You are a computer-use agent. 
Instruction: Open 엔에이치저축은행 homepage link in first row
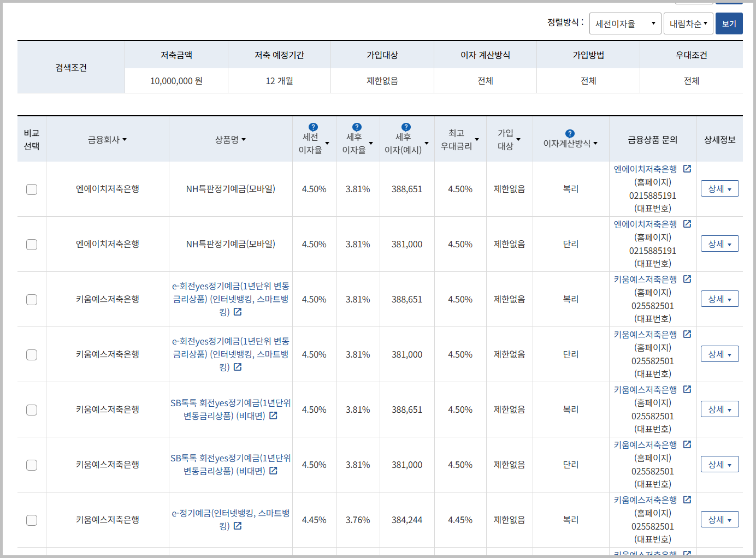645,169
